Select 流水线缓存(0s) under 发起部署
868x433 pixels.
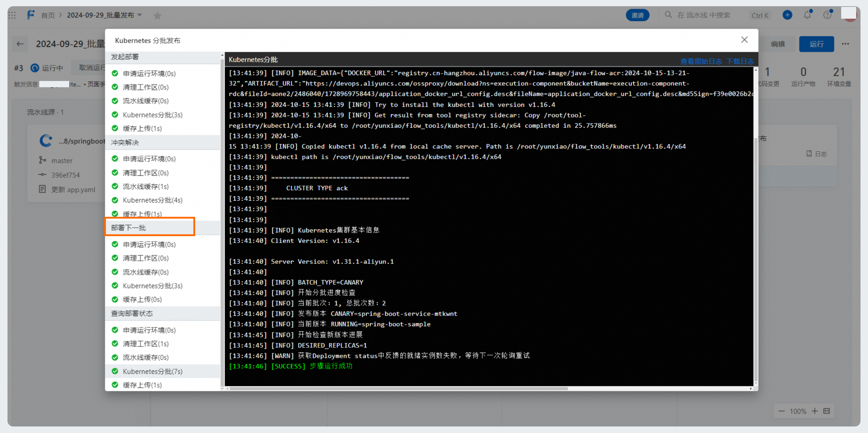163,101
